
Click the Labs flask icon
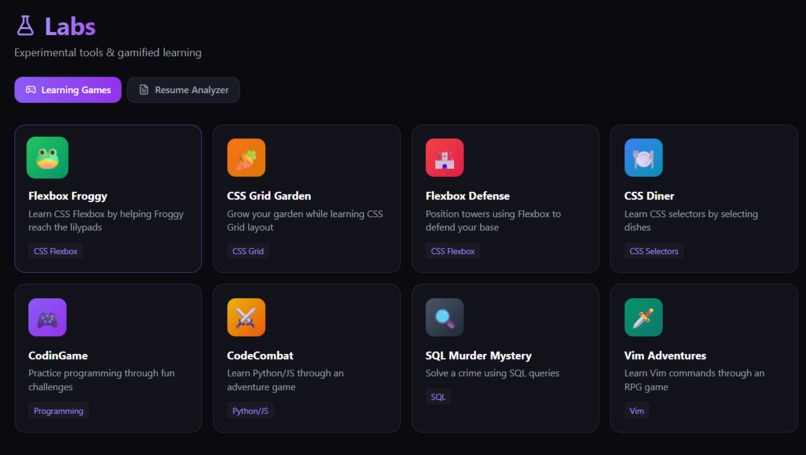25,26
